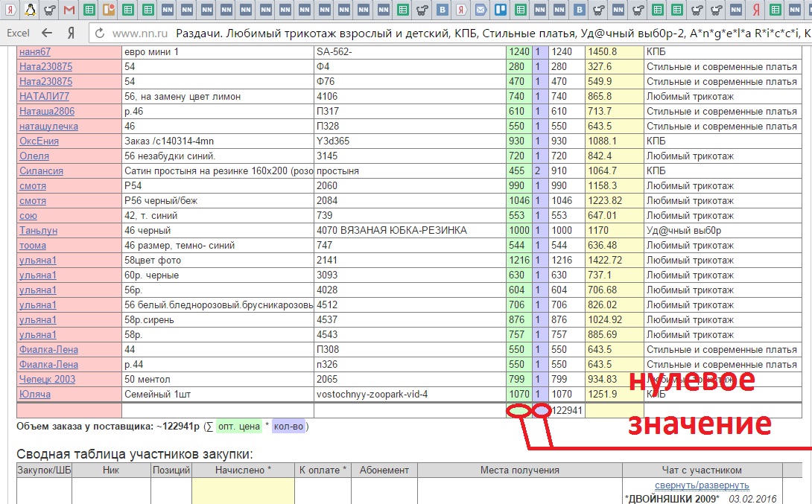This screenshot has width=812, height=504.
Task: Switch to the Gmail tab
Action: (69, 10)
